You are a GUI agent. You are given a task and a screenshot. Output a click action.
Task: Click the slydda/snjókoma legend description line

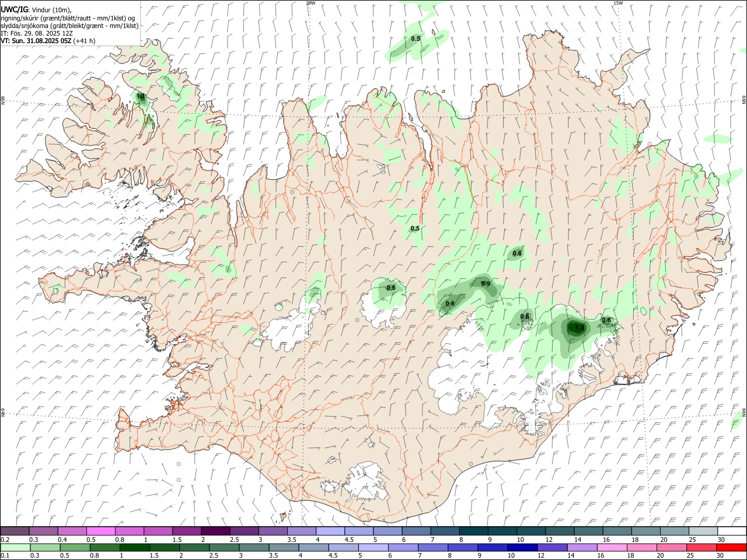[70, 26]
